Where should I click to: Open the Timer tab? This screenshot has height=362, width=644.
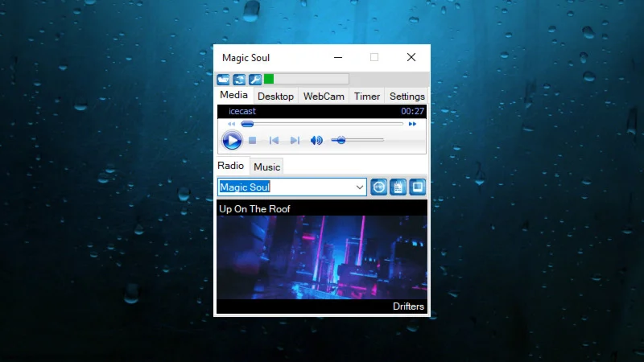pos(367,96)
